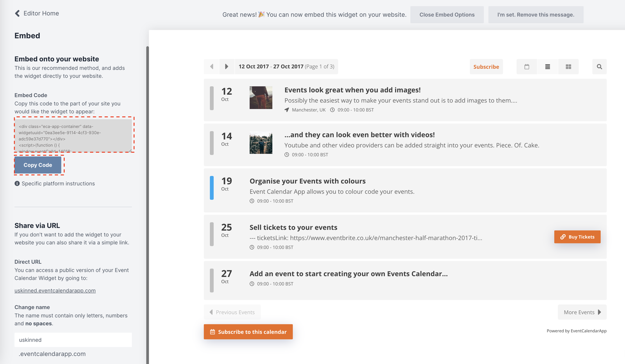Click the Change name input field
This screenshot has width=625, height=364.
[73, 340]
